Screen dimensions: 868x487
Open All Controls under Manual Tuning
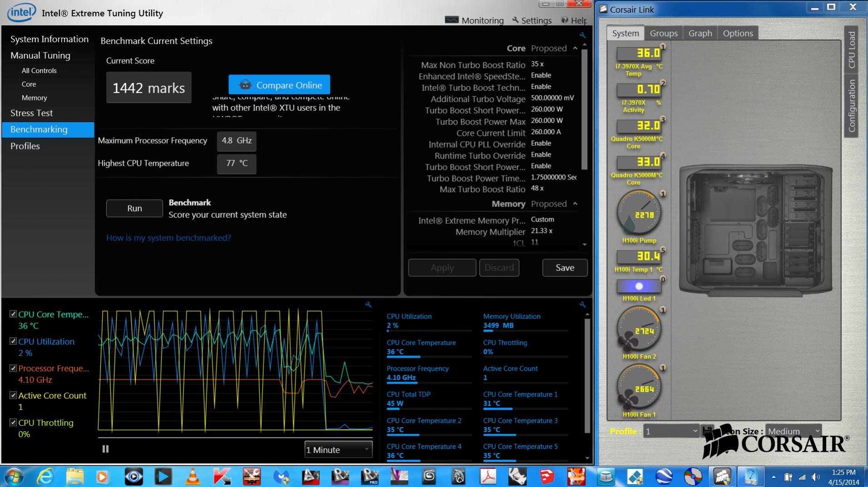point(39,71)
